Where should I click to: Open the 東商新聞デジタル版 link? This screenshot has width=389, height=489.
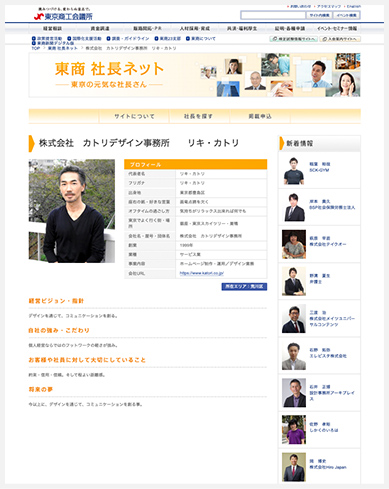click(x=55, y=43)
